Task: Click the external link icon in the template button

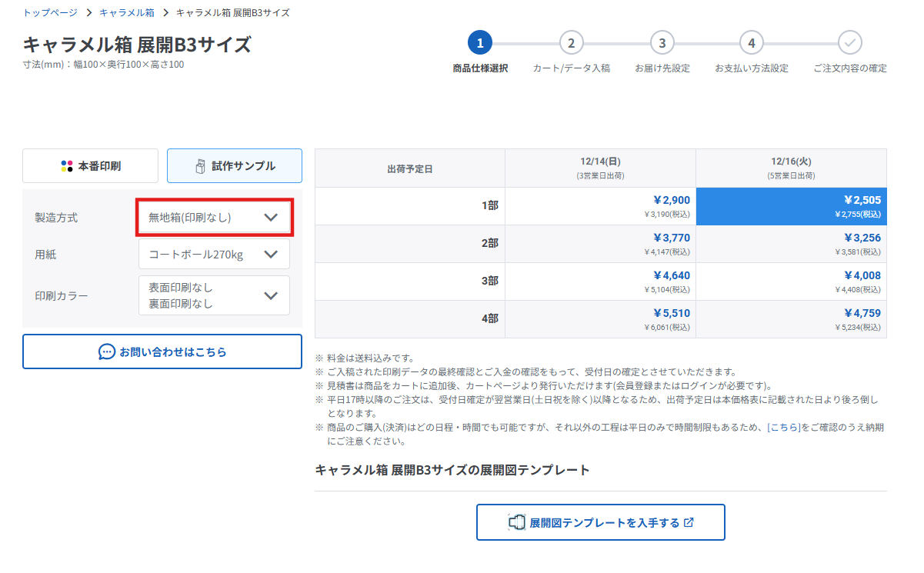Action: pos(689,522)
